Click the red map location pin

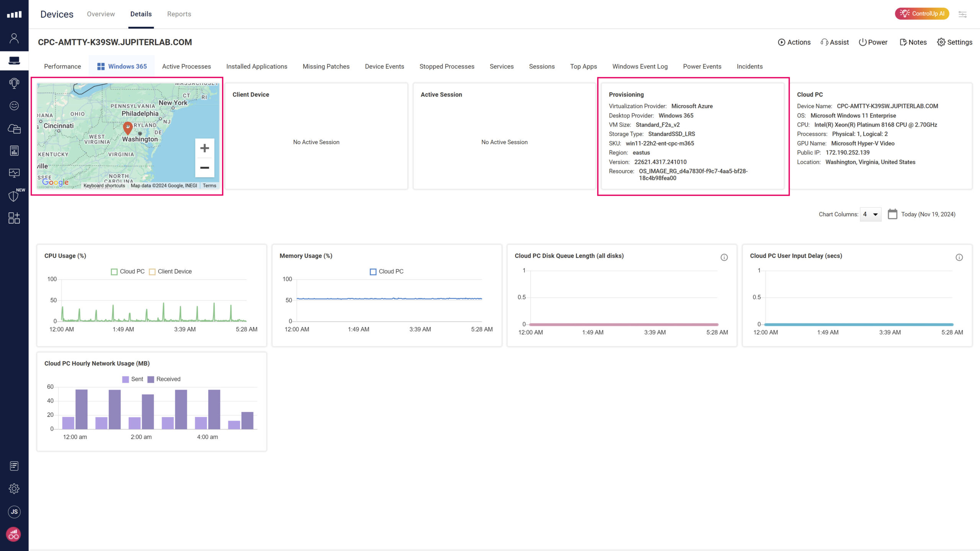click(x=128, y=128)
